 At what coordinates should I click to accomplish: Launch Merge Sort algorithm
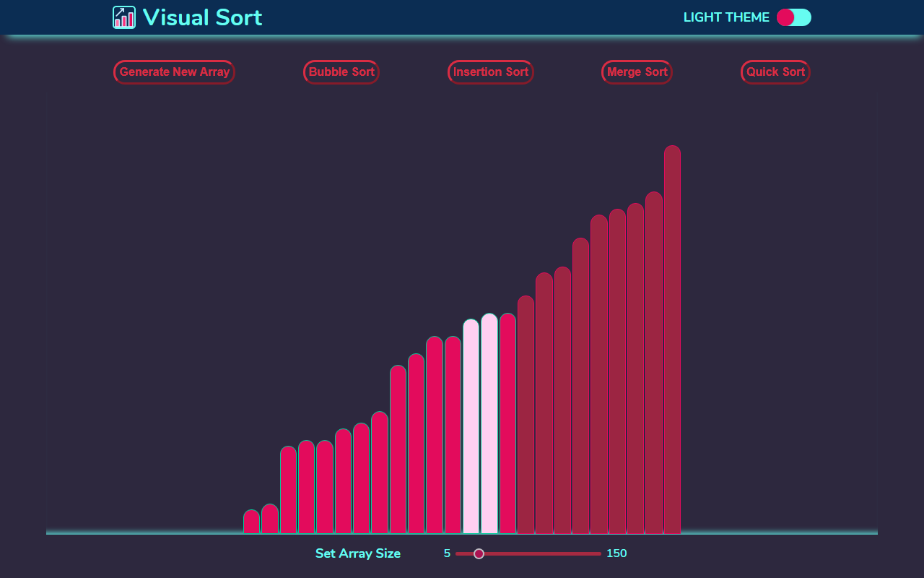click(637, 72)
